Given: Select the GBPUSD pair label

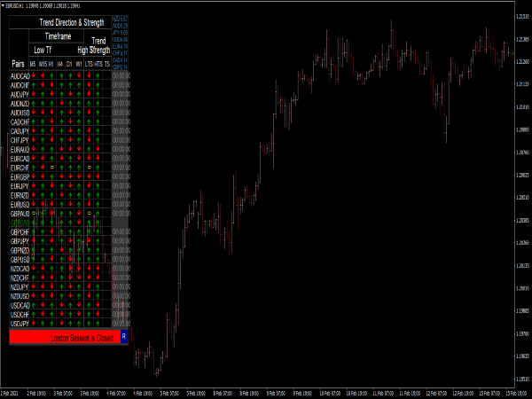Looking at the screenshot, I should (x=20, y=259).
